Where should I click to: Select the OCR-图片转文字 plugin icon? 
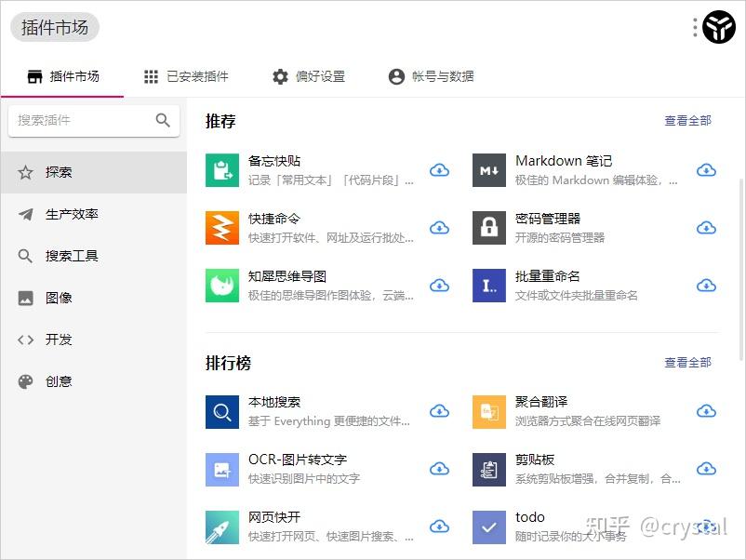click(221, 470)
